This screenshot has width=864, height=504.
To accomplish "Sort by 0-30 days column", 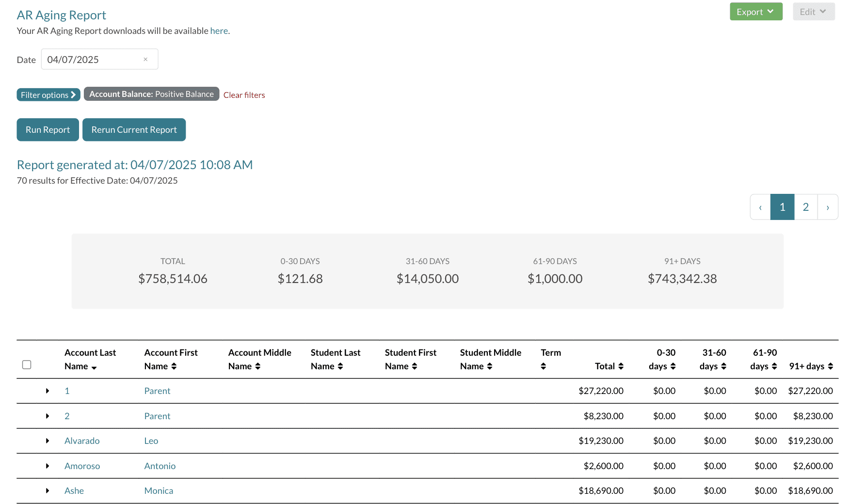I will tap(672, 366).
